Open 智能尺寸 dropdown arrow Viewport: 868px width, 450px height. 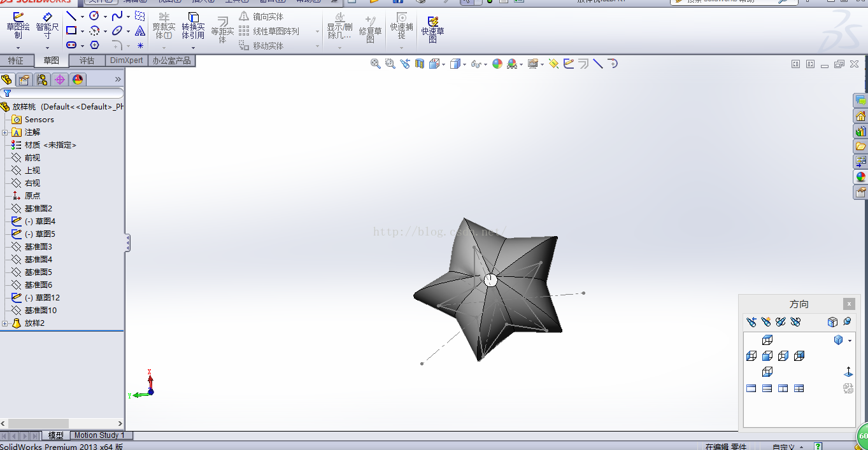point(47,47)
